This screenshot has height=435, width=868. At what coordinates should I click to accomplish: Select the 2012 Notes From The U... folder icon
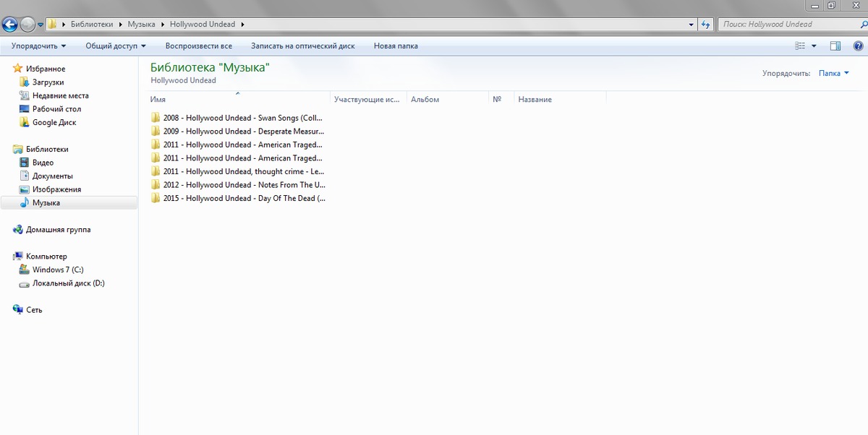tap(155, 185)
